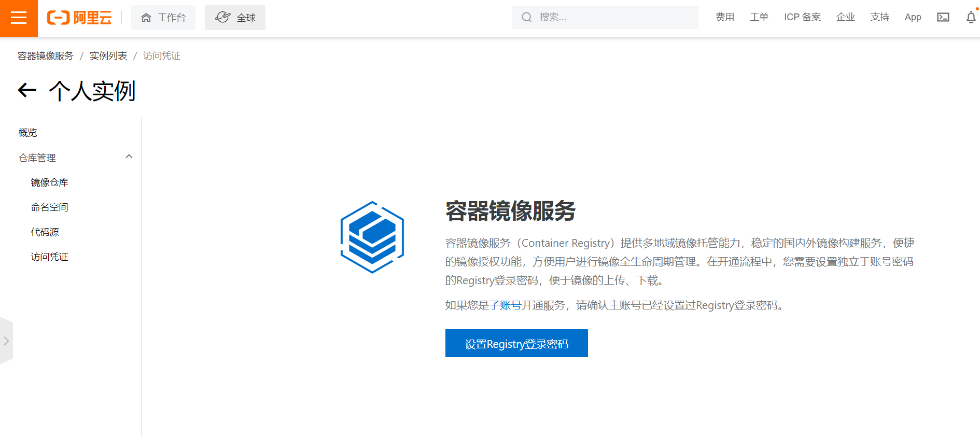This screenshot has width=980, height=437.
Task: Select 概览 in the sidebar
Action: (27, 133)
